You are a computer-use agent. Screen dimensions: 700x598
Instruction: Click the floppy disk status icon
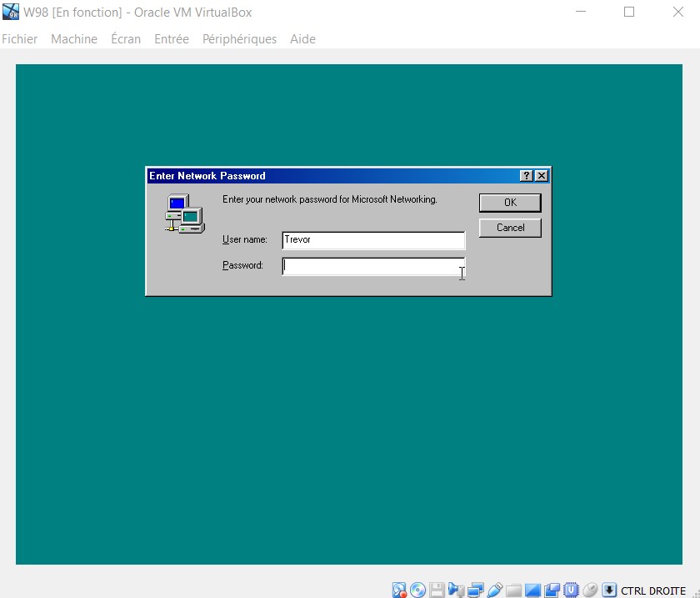[x=437, y=590]
